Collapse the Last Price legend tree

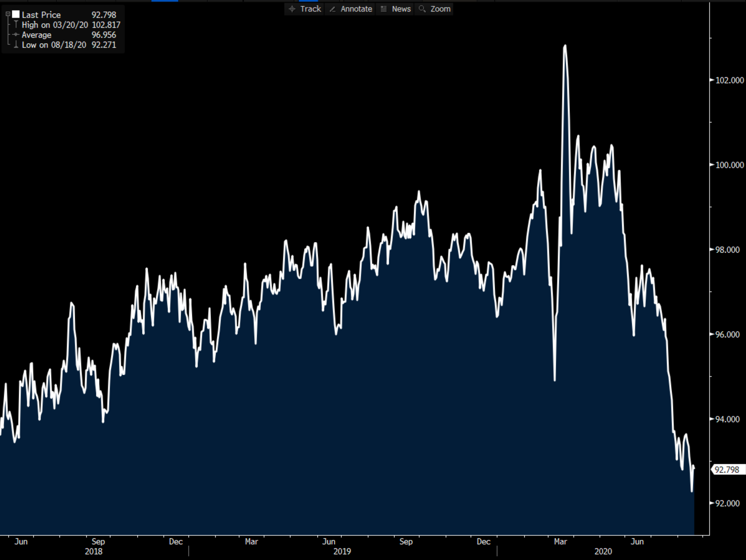[7, 15]
